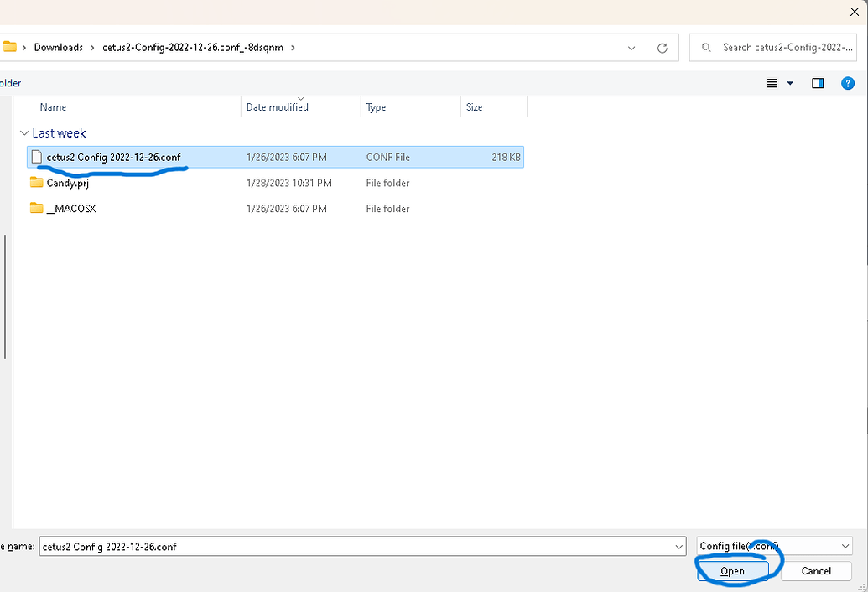This screenshot has height=592, width=868.
Task: Click the cetus2 Config file icon
Action: pyautogui.click(x=36, y=157)
